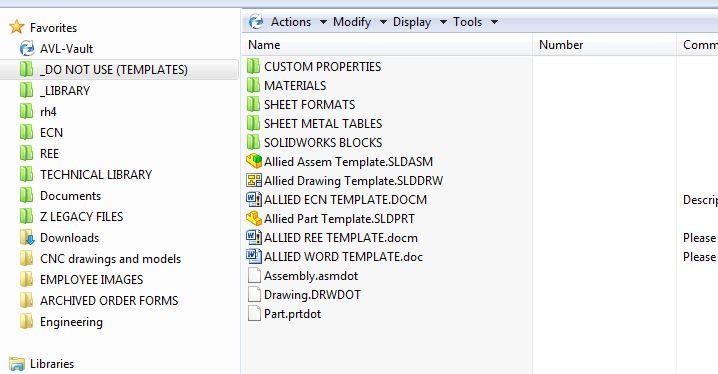Select the EMPLOYEE IMAGES folder

pos(92,280)
